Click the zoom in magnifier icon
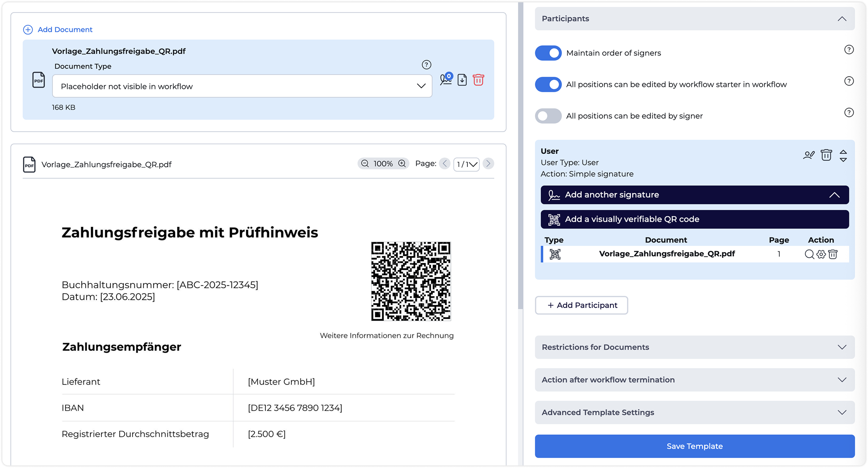The width and height of the screenshot is (868, 468). click(402, 164)
